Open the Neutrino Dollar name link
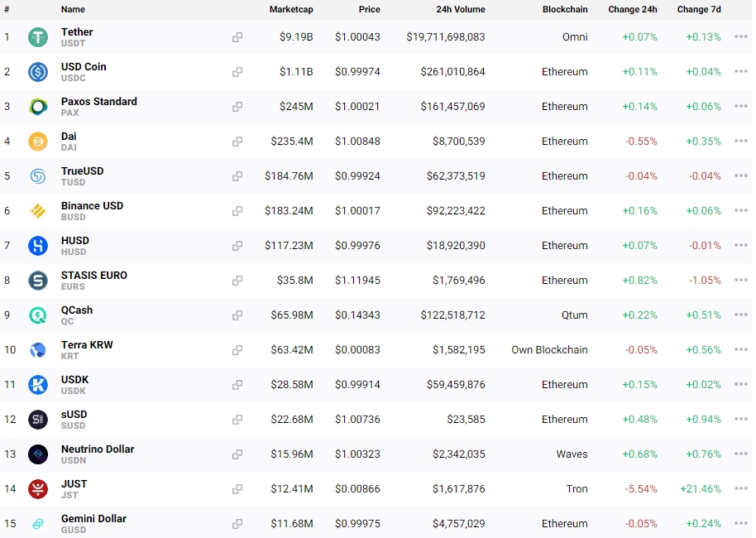The image size is (756, 538). (x=98, y=449)
